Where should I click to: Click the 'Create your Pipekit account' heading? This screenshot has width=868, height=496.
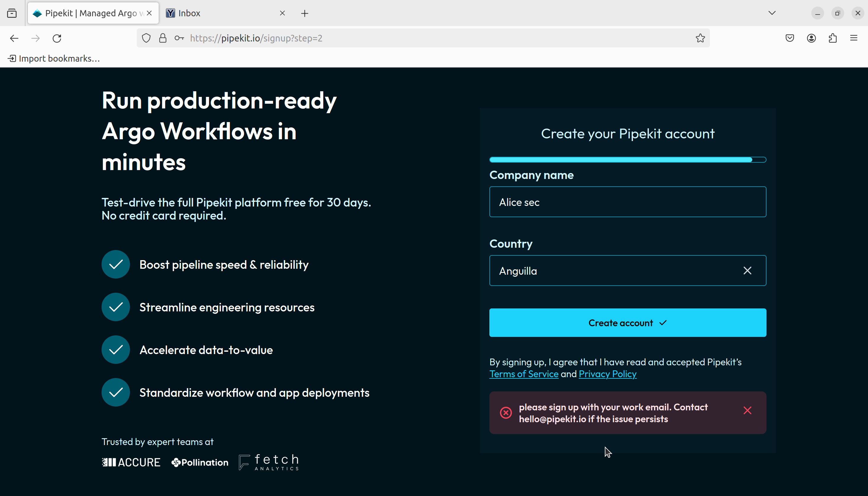(627, 134)
